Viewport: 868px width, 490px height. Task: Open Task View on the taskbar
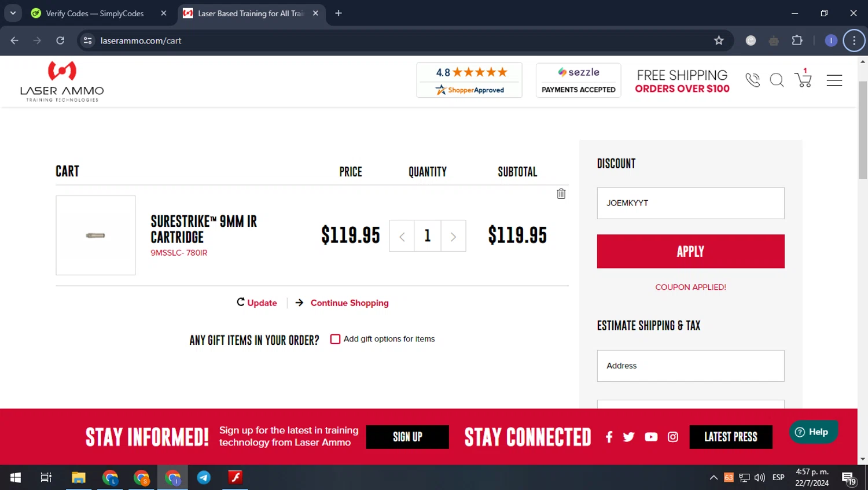point(46,477)
